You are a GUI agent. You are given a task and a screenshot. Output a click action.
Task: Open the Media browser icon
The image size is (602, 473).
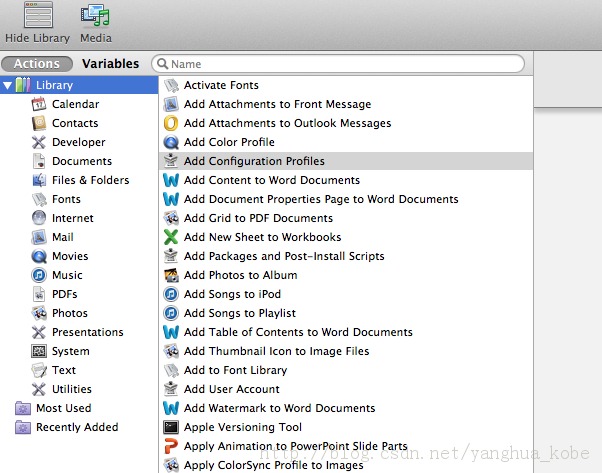[95, 15]
